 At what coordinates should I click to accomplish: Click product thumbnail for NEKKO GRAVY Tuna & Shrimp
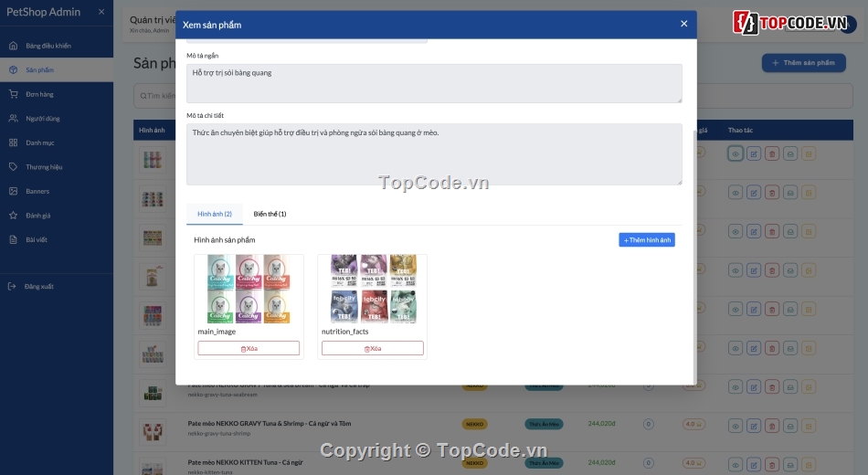(x=153, y=431)
